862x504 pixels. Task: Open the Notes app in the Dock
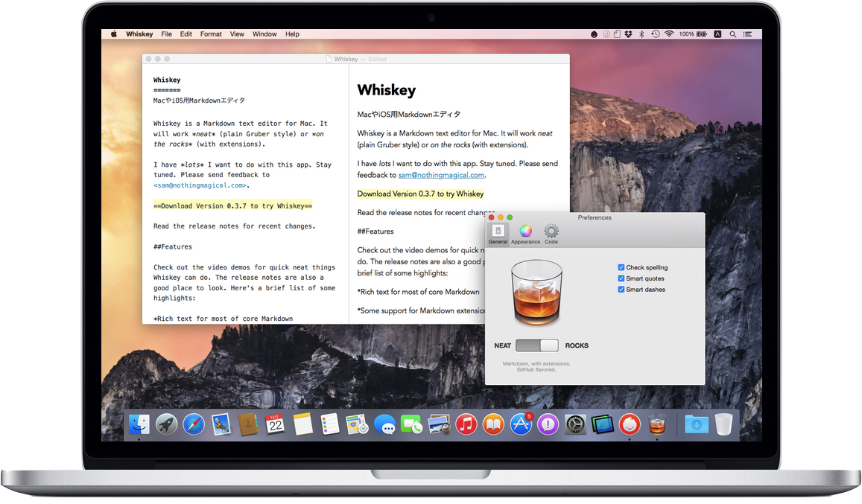coord(303,424)
